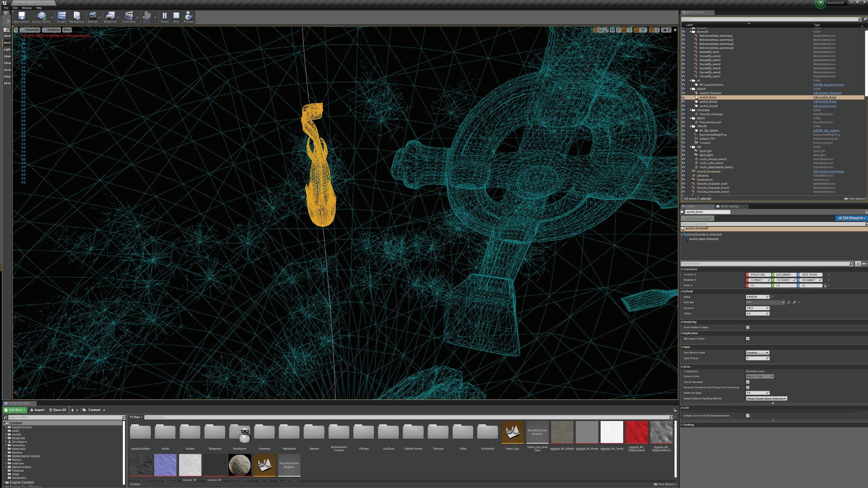
Task: Open the Filters dropdown in Content Browser
Action: (136, 417)
